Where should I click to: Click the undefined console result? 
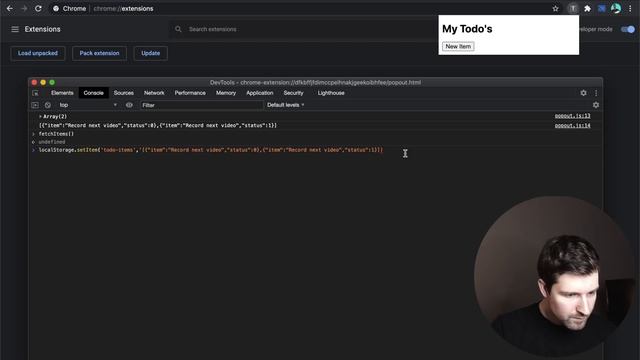pos(52,142)
